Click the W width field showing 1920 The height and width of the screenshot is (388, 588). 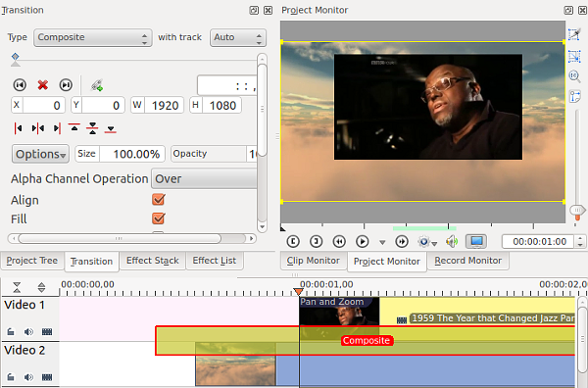click(x=157, y=106)
